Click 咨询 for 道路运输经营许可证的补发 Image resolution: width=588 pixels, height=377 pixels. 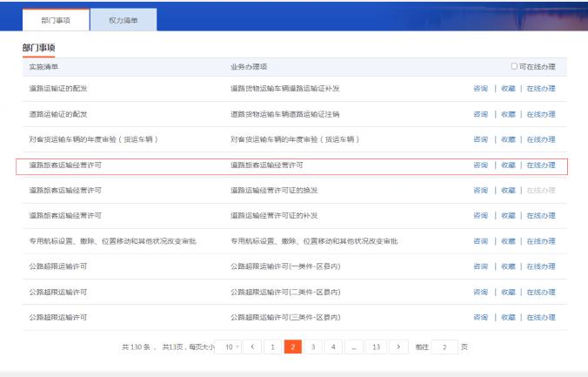480,216
